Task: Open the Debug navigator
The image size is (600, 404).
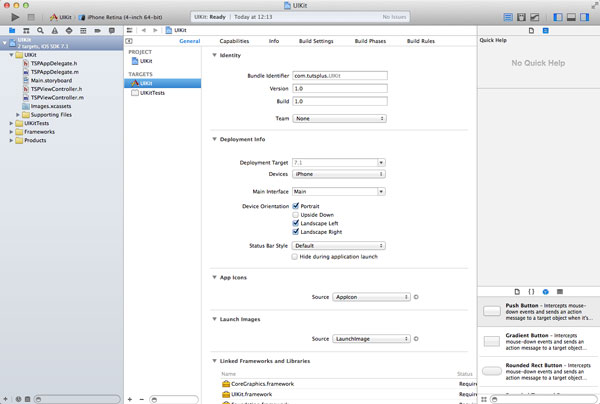Action: 83,31
